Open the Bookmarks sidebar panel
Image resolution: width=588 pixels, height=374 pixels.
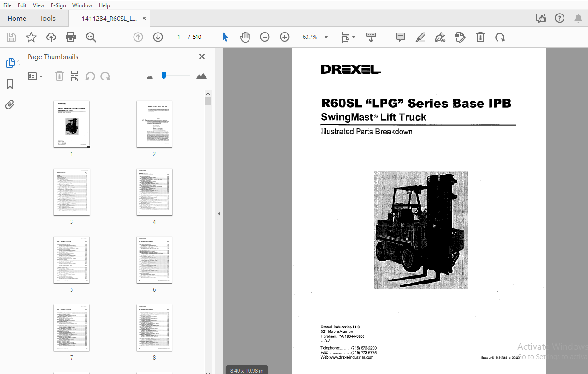coord(10,84)
